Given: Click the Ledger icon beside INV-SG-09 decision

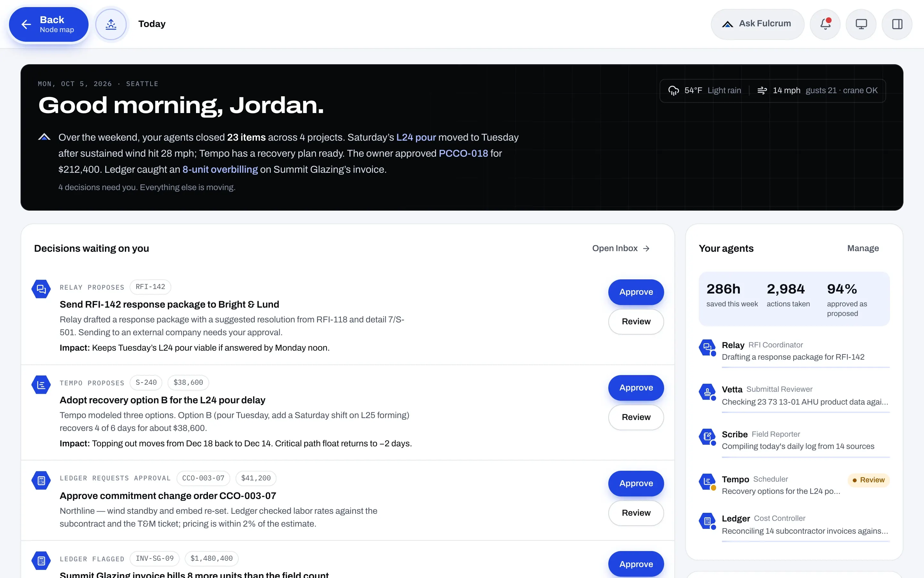Looking at the screenshot, I should [x=41, y=561].
